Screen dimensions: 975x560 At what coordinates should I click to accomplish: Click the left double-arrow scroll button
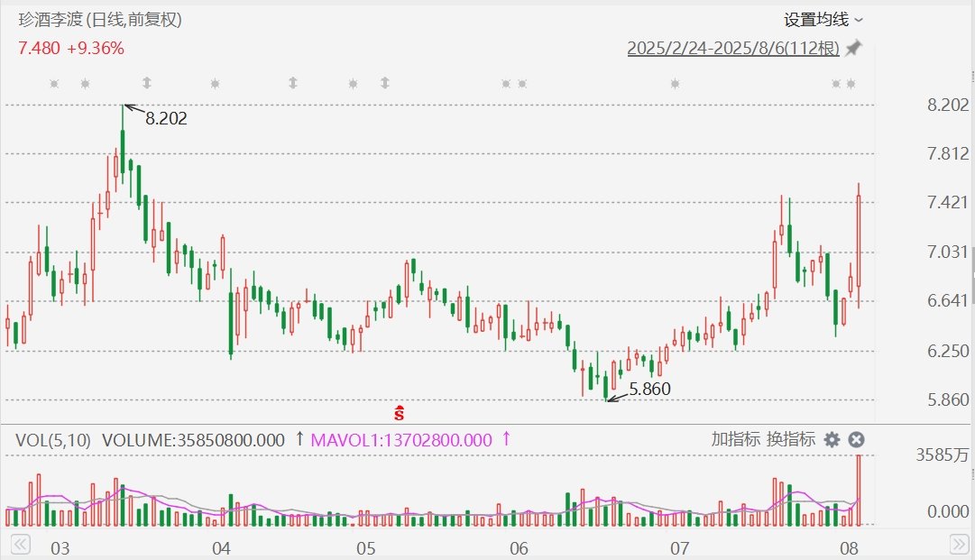tap(21, 545)
